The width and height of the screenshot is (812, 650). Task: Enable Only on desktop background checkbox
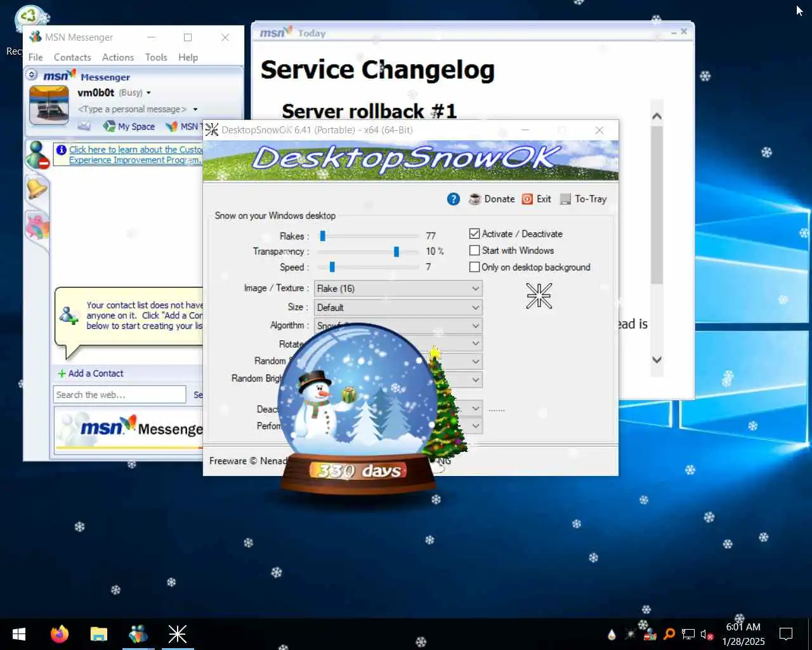pos(475,267)
